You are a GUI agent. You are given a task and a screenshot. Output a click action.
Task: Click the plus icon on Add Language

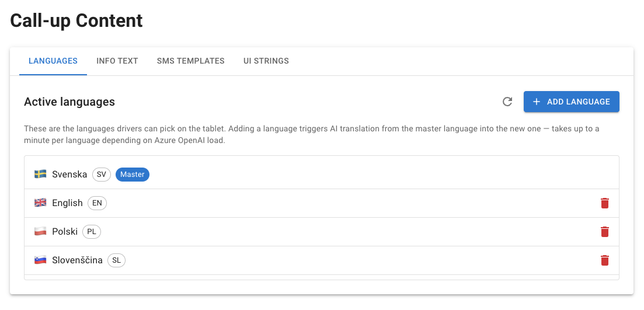point(536,102)
